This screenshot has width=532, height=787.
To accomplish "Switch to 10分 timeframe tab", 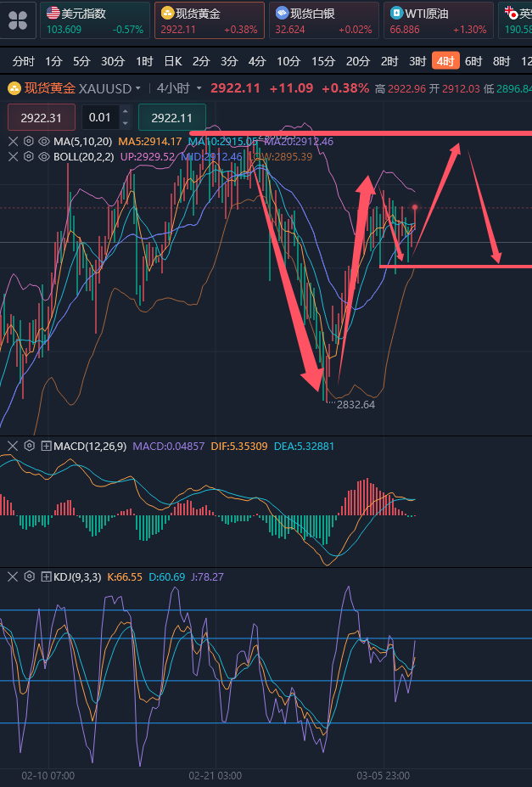I will click(x=288, y=62).
